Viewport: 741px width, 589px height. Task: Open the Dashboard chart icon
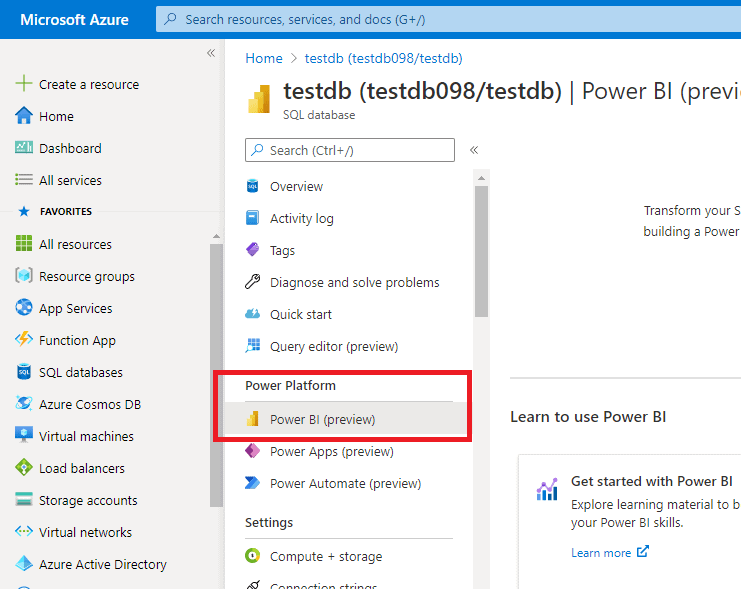point(24,147)
